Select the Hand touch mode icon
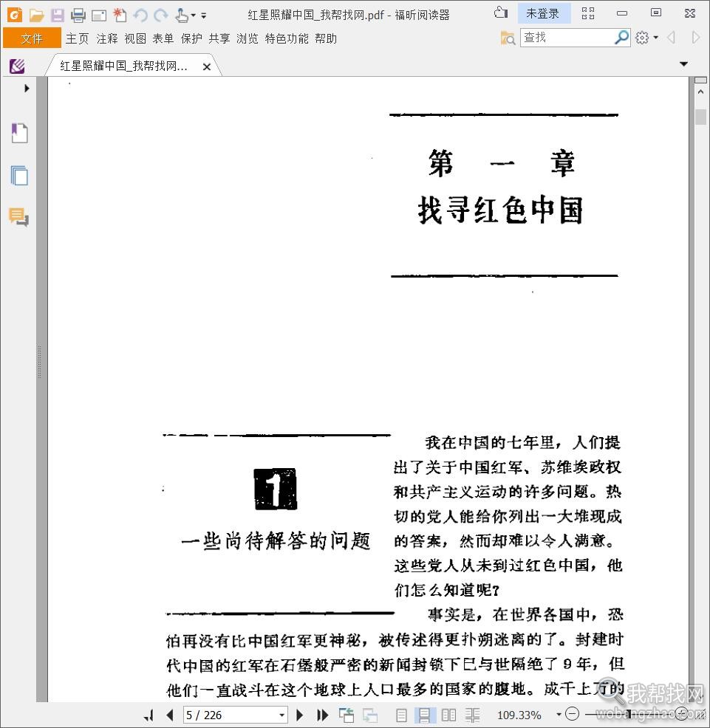The width and height of the screenshot is (710, 728). coord(182,16)
